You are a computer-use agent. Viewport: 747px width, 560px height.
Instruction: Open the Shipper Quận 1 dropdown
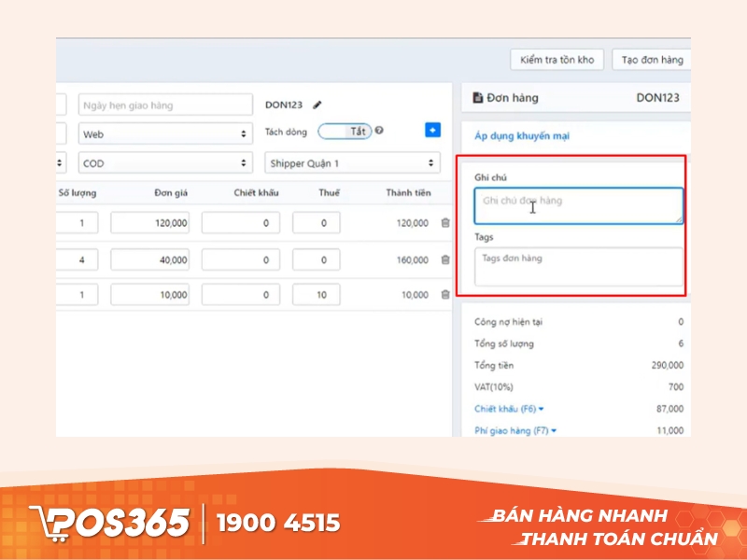click(352, 163)
